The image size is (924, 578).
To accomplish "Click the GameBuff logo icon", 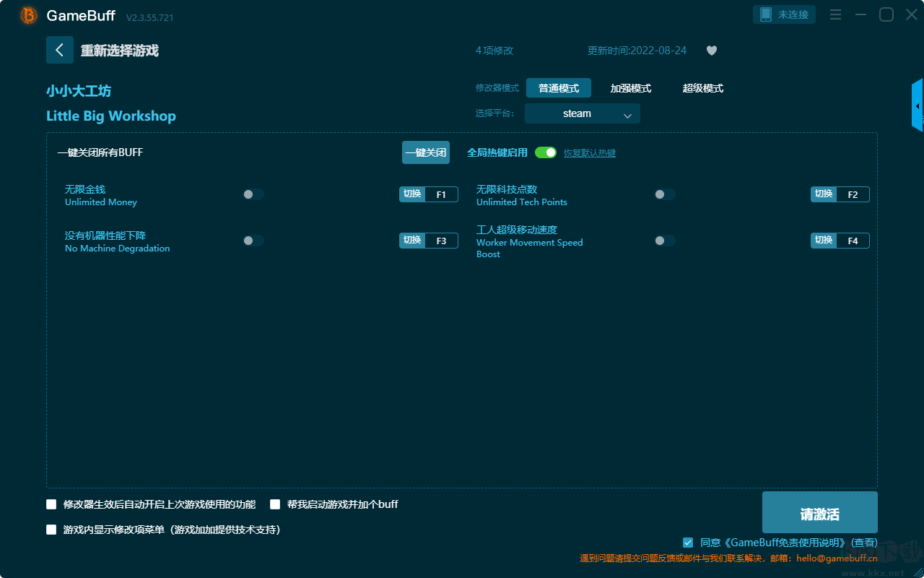I will click(29, 15).
